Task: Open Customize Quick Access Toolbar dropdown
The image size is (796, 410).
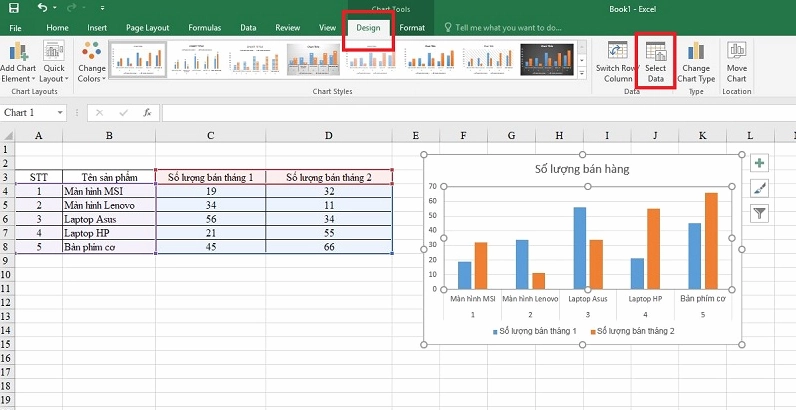Action: click(103, 8)
